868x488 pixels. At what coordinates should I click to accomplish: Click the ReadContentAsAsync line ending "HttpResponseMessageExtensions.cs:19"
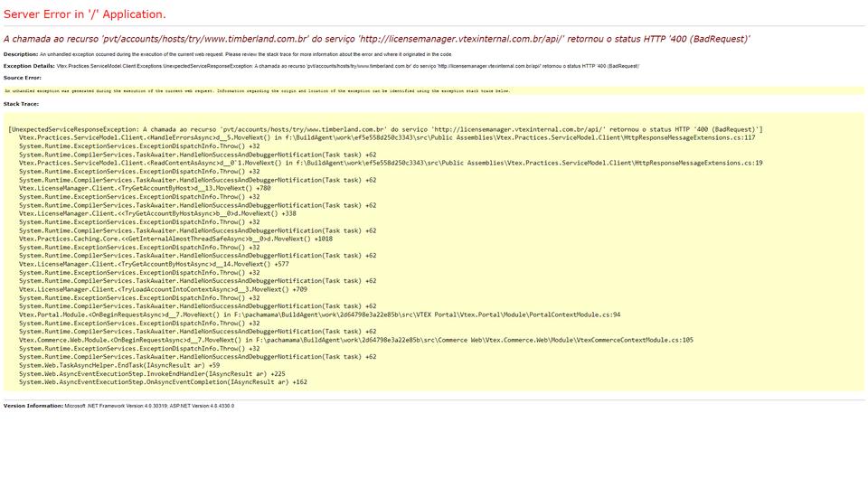point(391,164)
